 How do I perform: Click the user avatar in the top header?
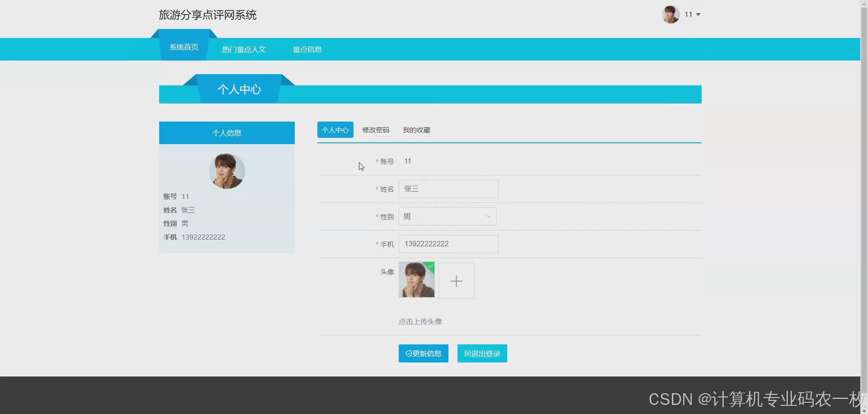click(x=670, y=14)
